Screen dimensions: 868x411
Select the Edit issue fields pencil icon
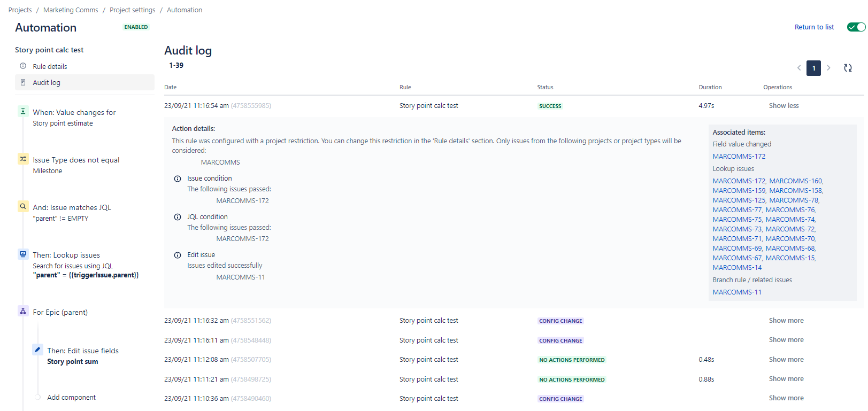[37, 350]
